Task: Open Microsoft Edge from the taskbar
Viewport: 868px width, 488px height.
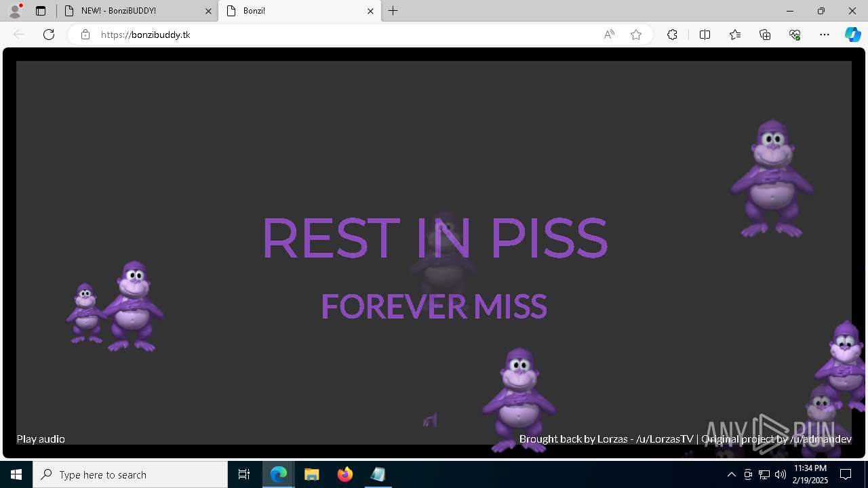Action: coord(279,474)
